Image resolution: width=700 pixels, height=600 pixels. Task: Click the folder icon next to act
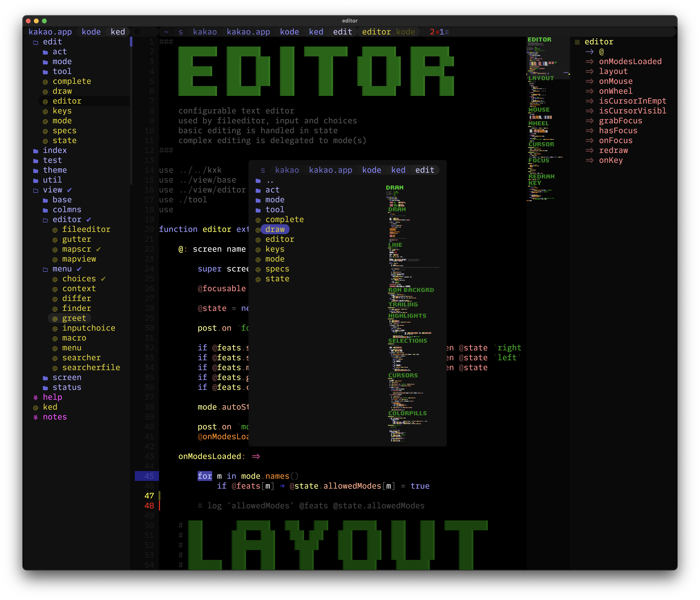click(45, 52)
